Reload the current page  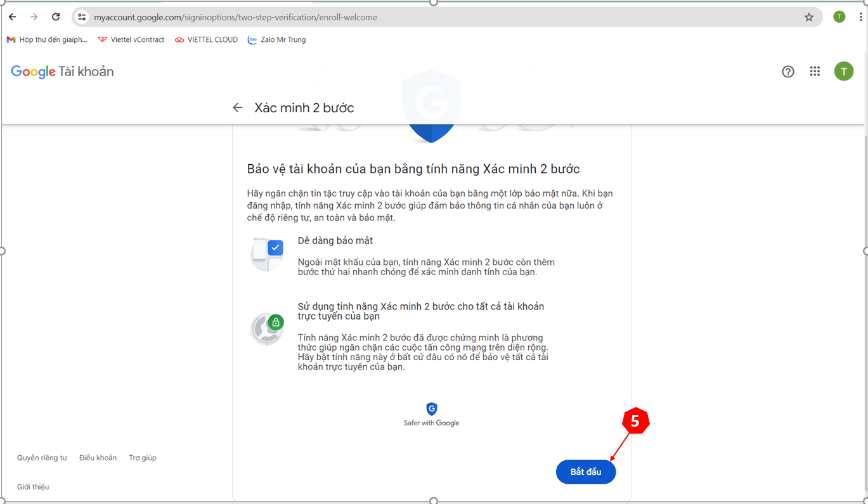(x=56, y=17)
